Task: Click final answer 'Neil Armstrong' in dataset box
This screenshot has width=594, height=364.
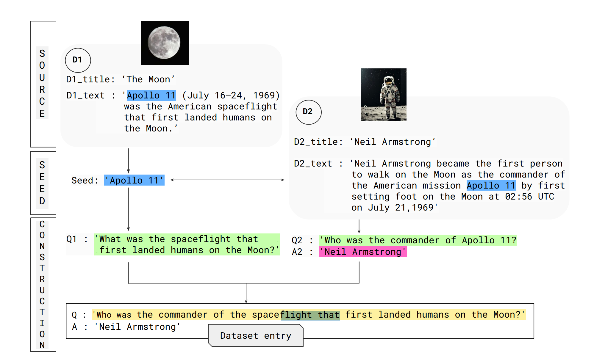Action: pyautogui.click(x=137, y=327)
